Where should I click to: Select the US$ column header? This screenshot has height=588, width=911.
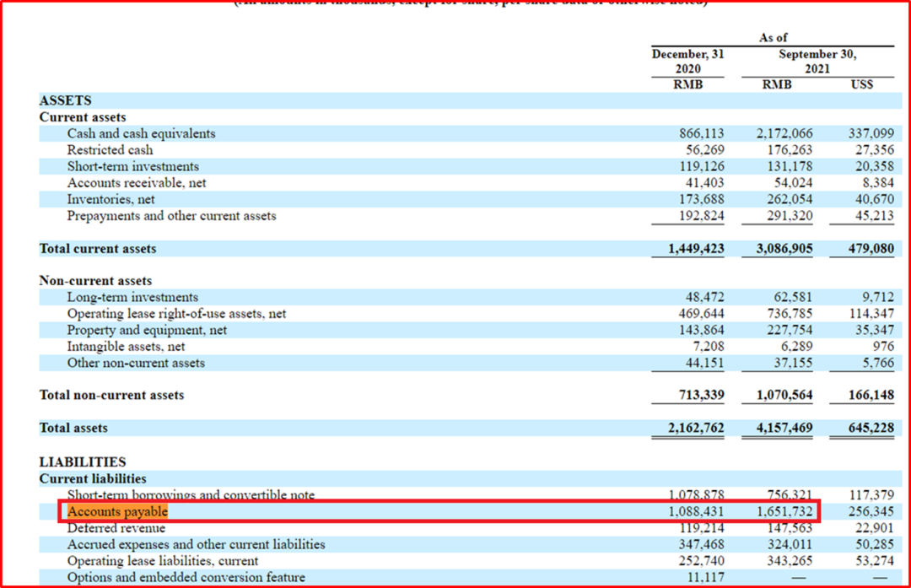861,84
